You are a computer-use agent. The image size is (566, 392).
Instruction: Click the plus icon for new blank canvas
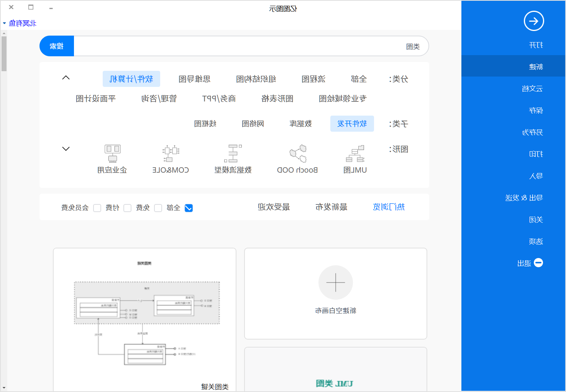point(336,283)
